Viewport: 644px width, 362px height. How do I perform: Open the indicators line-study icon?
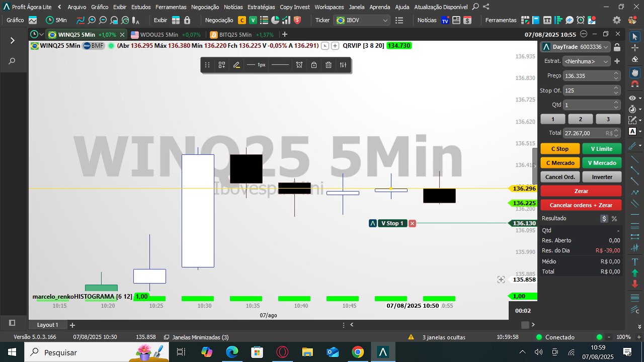click(80, 20)
